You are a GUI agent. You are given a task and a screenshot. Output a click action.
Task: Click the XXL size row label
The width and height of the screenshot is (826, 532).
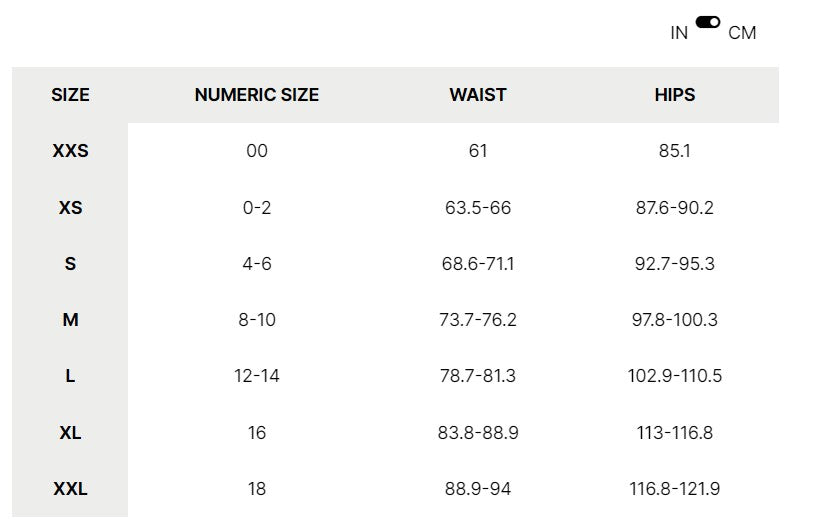tap(70, 489)
